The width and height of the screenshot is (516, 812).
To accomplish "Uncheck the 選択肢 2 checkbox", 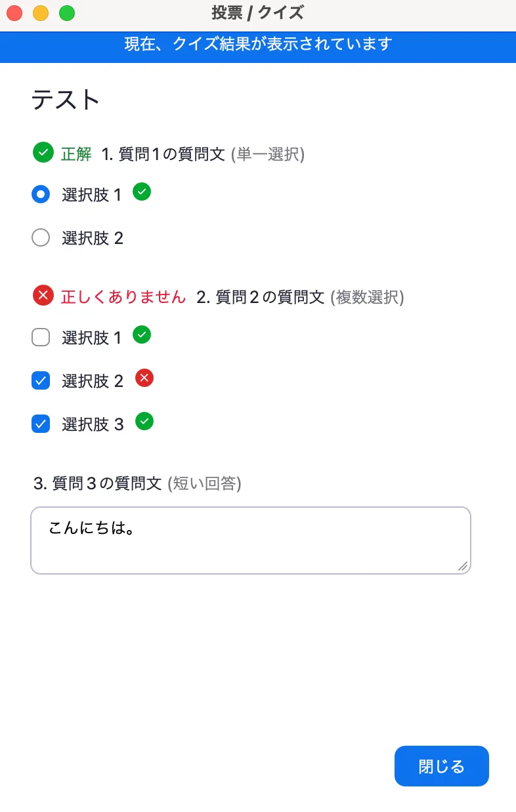I will click(x=40, y=380).
